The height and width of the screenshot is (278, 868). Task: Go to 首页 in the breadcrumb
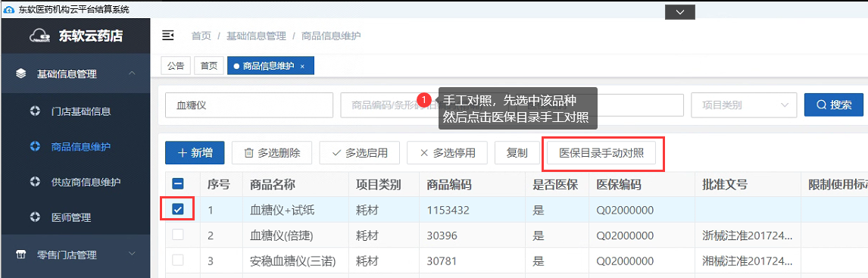click(201, 36)
